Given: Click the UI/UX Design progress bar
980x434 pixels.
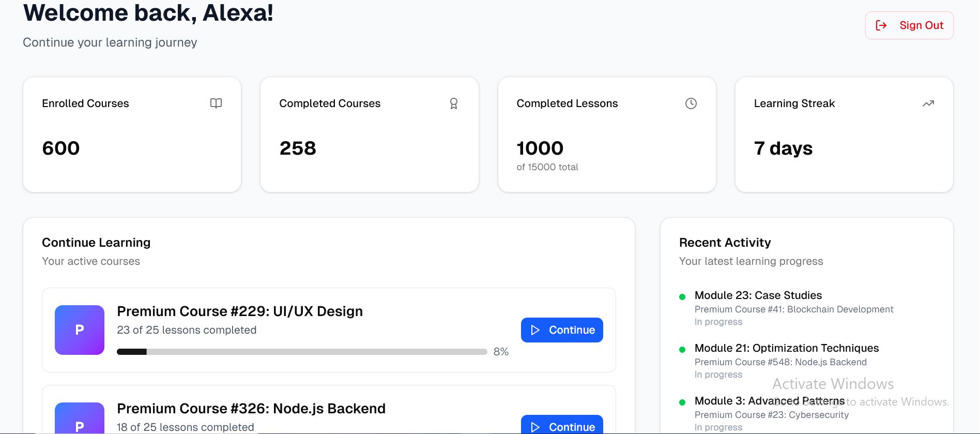Looking at the screenshot, I should click(302, 352).
